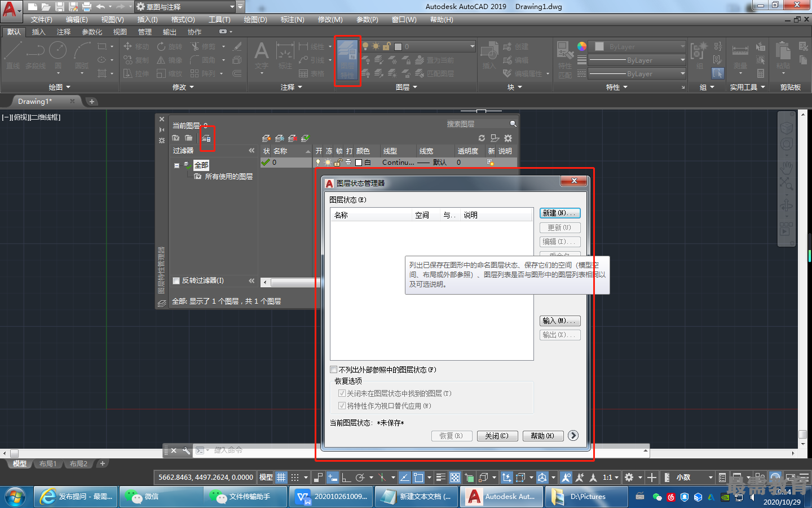The height and width of the screenshot is (508, 812).
Task: Select the Mirror tool in the Modify panel
Action: click(170, 60)
